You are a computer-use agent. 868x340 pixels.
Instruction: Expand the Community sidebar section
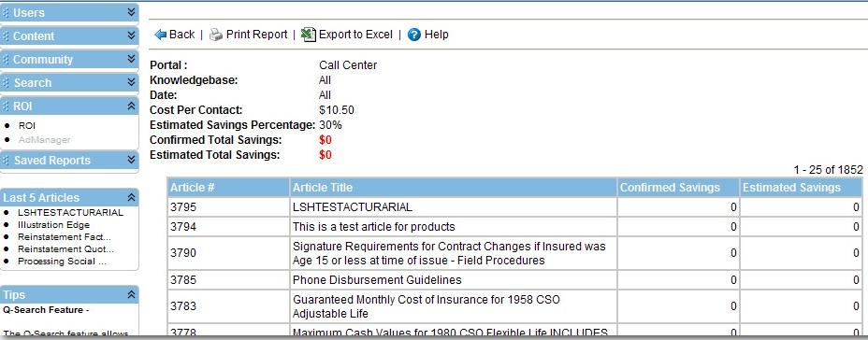131,59
